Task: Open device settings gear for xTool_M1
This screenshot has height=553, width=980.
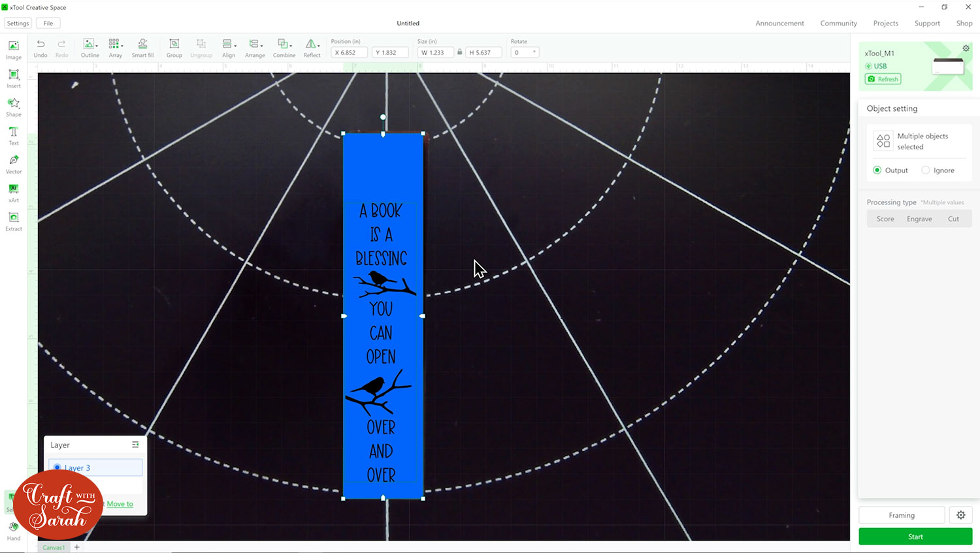Action: [966, 48]
